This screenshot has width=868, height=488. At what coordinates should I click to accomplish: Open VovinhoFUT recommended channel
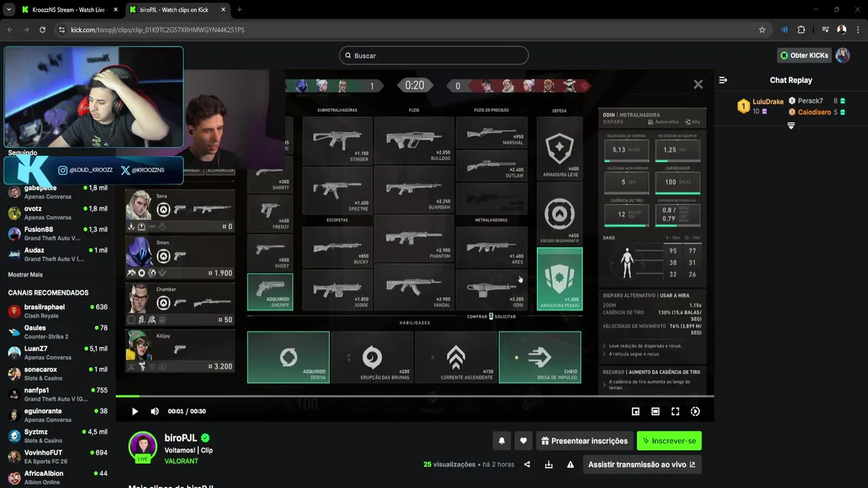pos(58,457)
